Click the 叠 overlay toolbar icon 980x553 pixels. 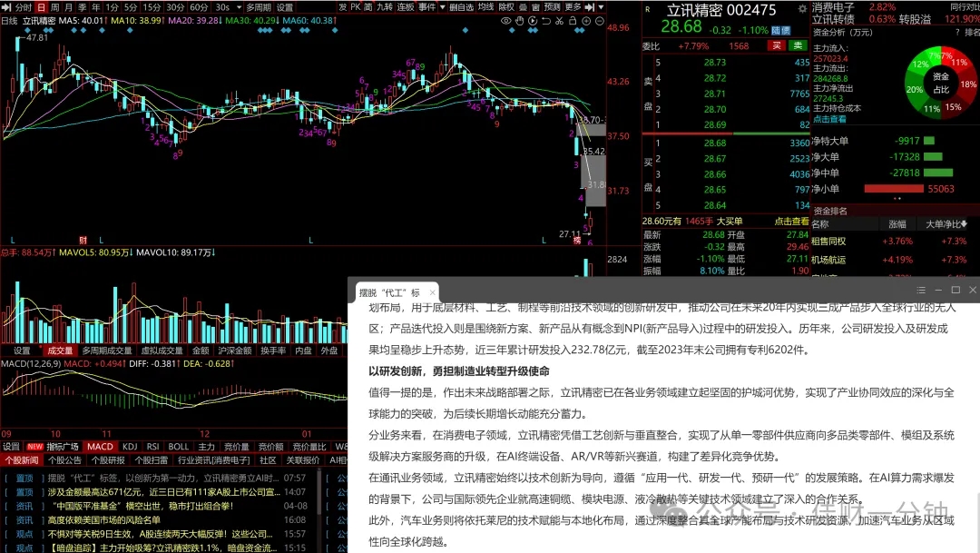coord(524,7)
